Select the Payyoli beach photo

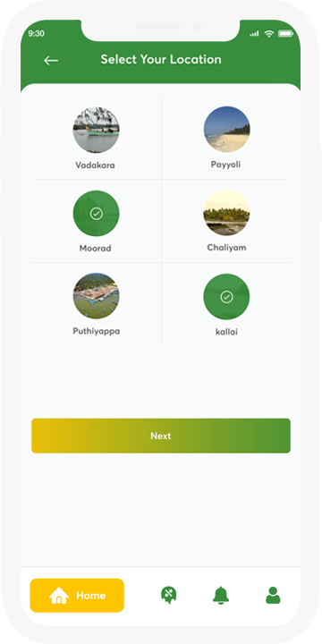click(226, 130)
